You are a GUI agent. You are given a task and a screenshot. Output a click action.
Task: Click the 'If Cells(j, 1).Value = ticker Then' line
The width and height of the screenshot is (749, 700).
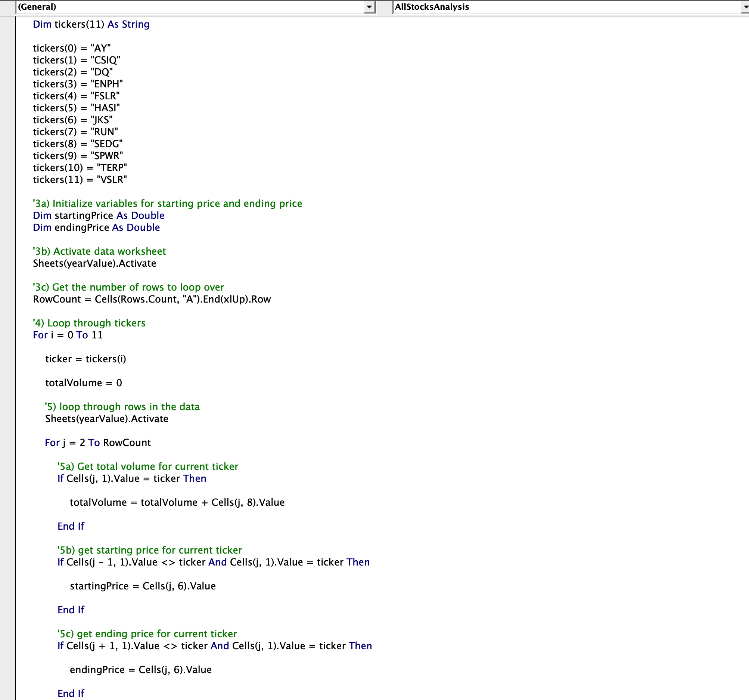point(132,479)
